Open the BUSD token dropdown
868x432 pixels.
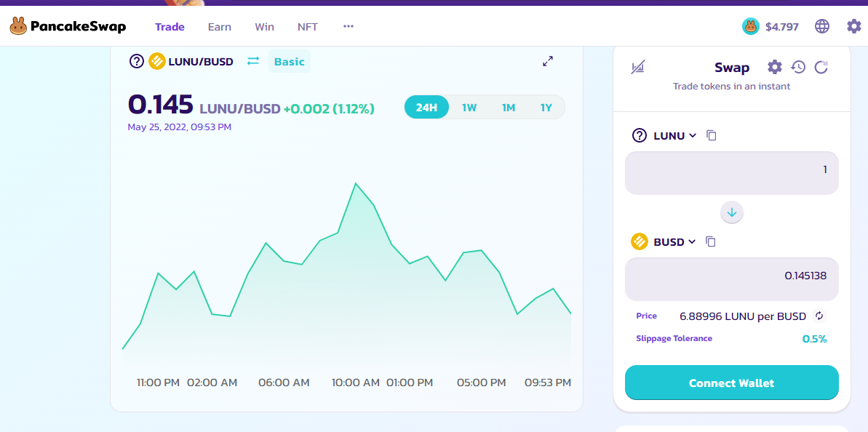point(664,241)
